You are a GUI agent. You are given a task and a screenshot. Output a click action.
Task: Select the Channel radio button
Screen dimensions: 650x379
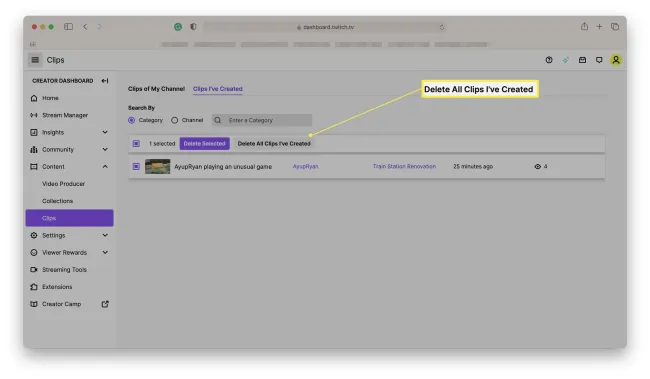175,120
